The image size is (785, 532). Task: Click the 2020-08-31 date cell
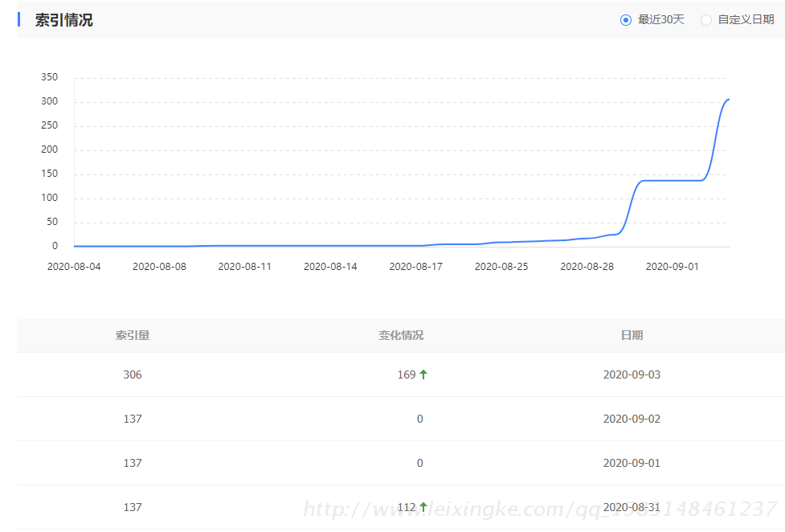(x=632, y=507)
